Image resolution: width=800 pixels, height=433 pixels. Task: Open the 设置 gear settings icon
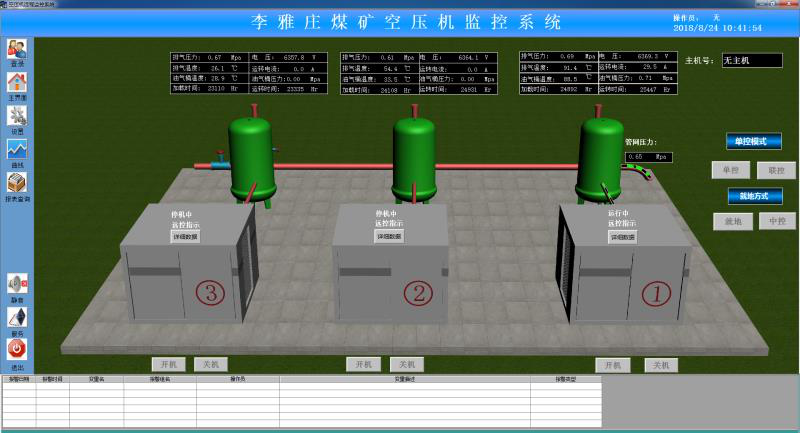pos(17,117)
